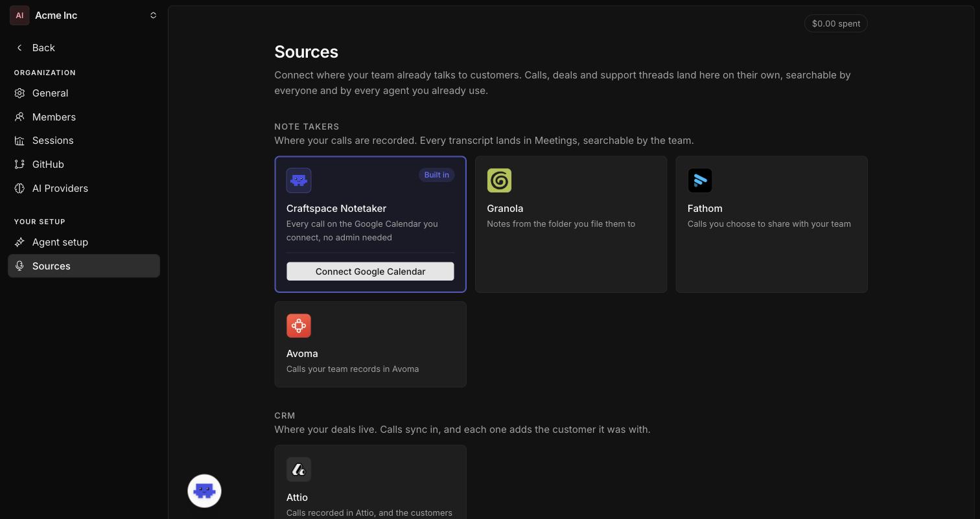Click the GitHub branch icon
Screen dimensions: 980x519
point(19,165)
